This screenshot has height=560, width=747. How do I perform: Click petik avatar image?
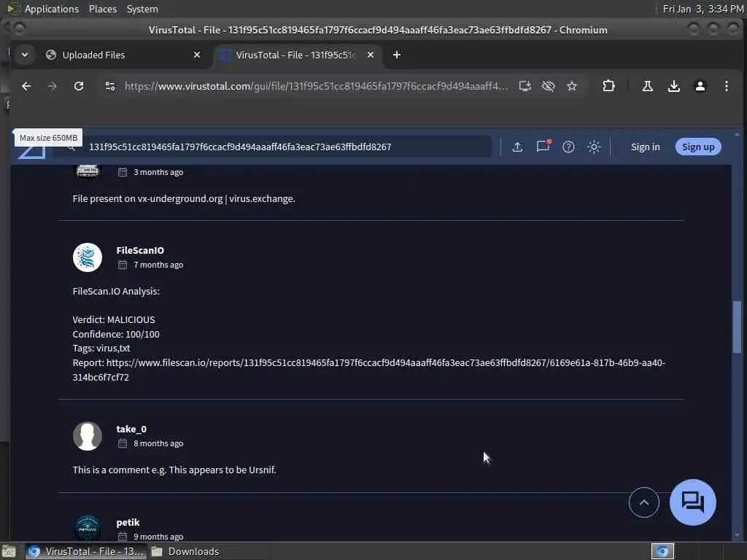tap(88, 528)
